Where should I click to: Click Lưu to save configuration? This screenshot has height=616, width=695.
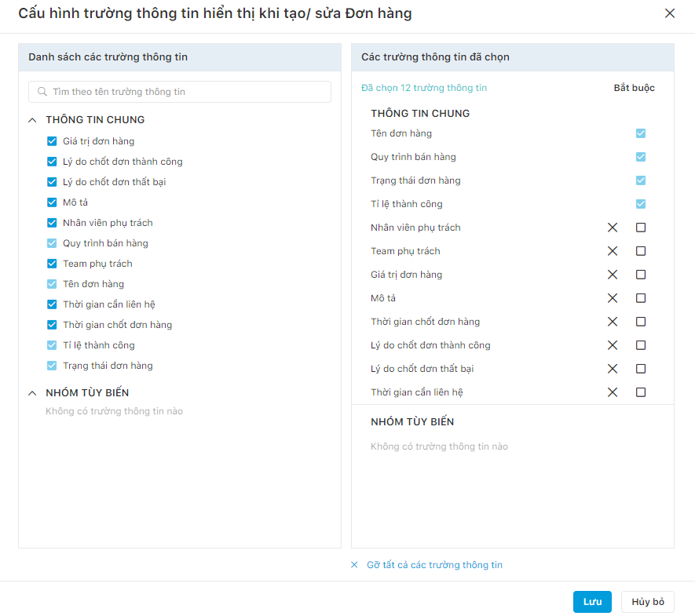[x=592, y=601]
